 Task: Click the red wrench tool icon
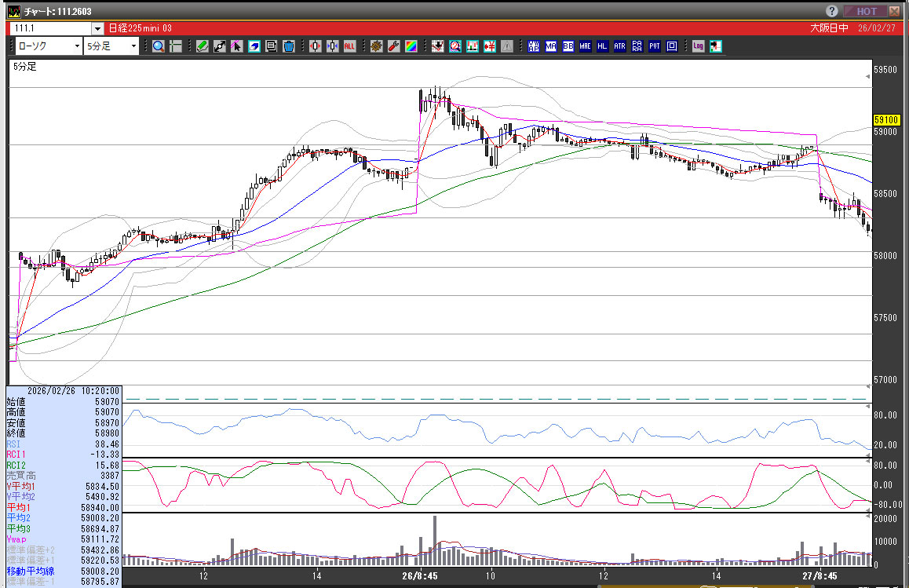[x=393, y=46]
